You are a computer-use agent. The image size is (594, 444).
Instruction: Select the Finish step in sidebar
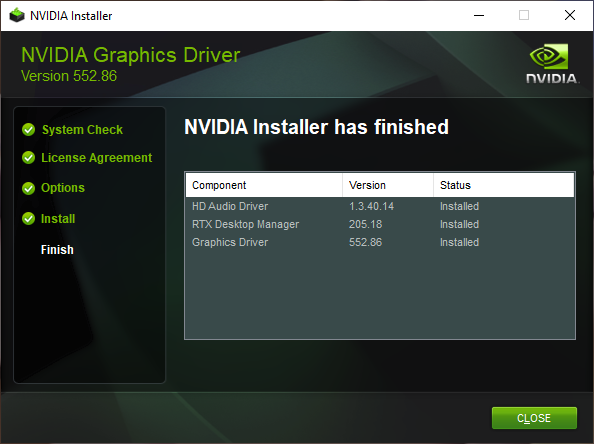pos(57,250)
